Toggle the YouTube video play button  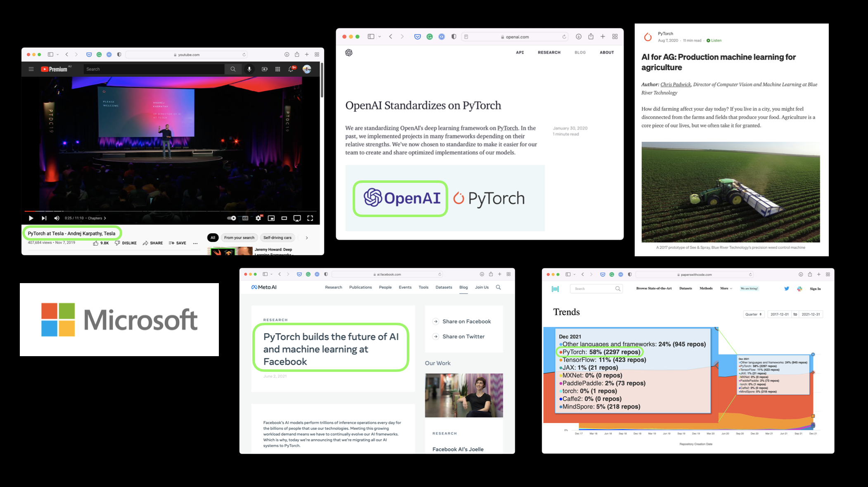pyautogui.click(x=31, y=217)
